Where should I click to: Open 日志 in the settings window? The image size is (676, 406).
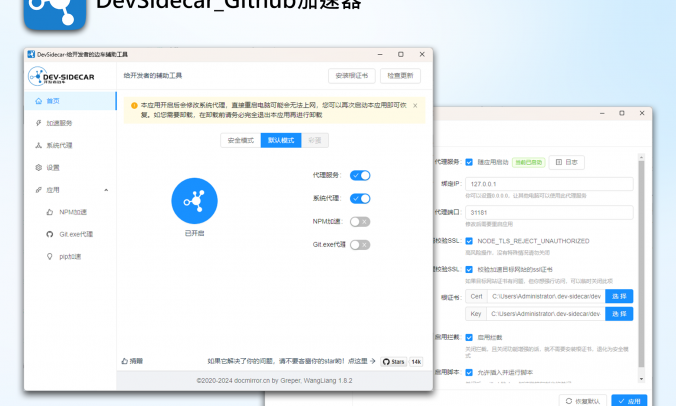566,162
